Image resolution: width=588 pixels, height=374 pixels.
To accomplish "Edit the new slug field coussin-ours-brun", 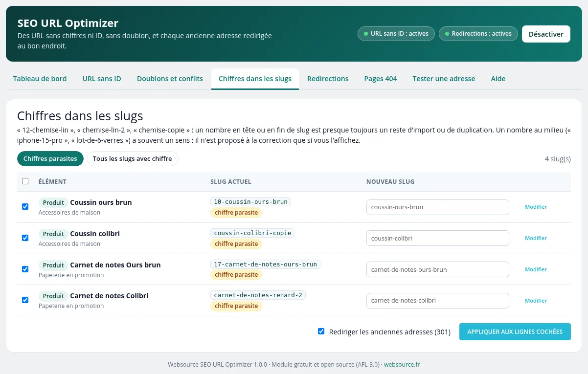I will coord(438,207).
